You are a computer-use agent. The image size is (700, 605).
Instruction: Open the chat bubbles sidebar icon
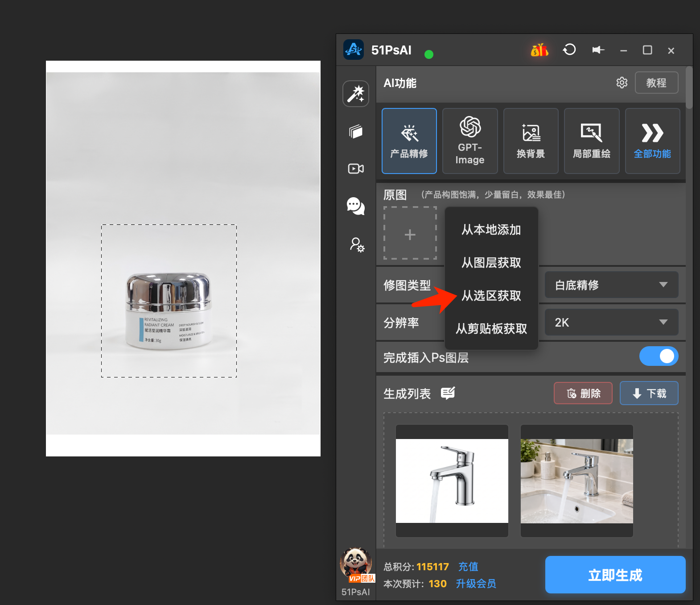(x=356, y=206)
